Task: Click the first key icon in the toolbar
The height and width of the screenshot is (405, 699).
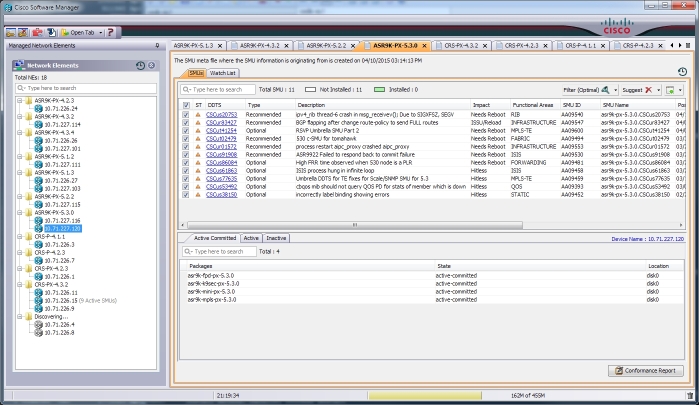Action: click(x=10, y=33)
